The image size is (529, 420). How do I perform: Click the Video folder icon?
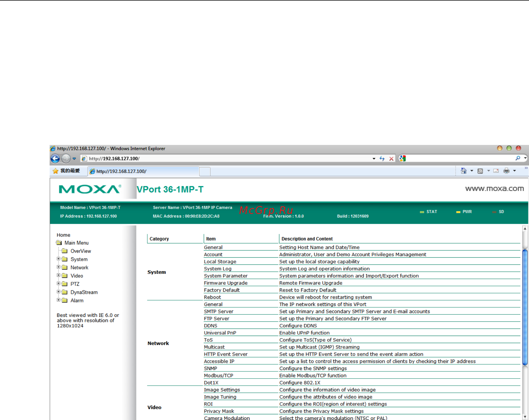coord(65,275)
